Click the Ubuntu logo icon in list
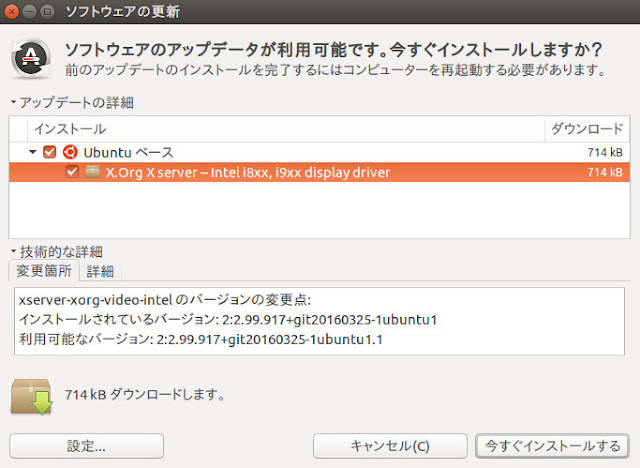Image resolution: width=640 pixels, height=468 pixels. pyautogui.click(x=70, y=152)
